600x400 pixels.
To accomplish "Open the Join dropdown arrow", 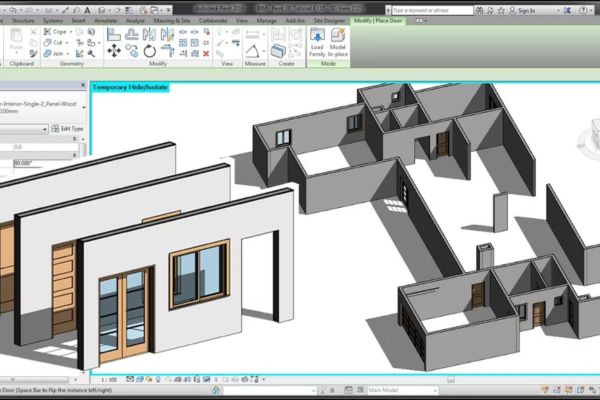I will click(x=68, y=54).
